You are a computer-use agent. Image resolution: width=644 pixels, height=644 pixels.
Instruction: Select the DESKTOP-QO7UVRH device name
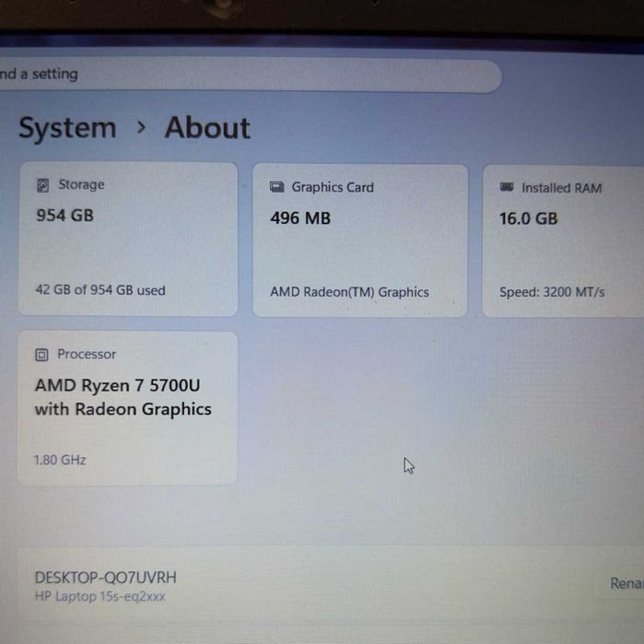(x=106, y=578)
